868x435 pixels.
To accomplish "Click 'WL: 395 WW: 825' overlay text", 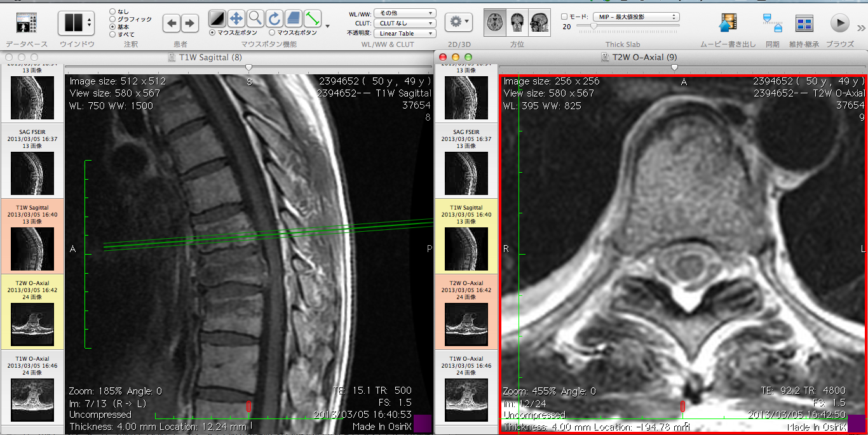I will click(542, 105).
